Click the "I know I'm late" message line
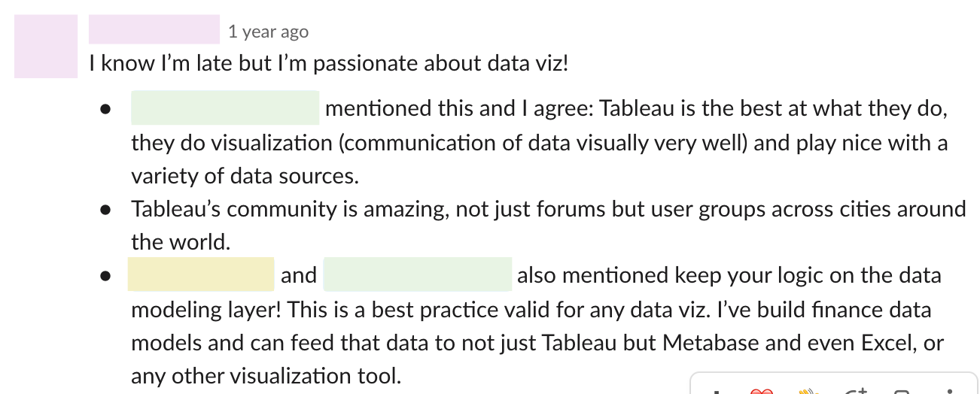980x394 pixels. (x=329, y=63)
